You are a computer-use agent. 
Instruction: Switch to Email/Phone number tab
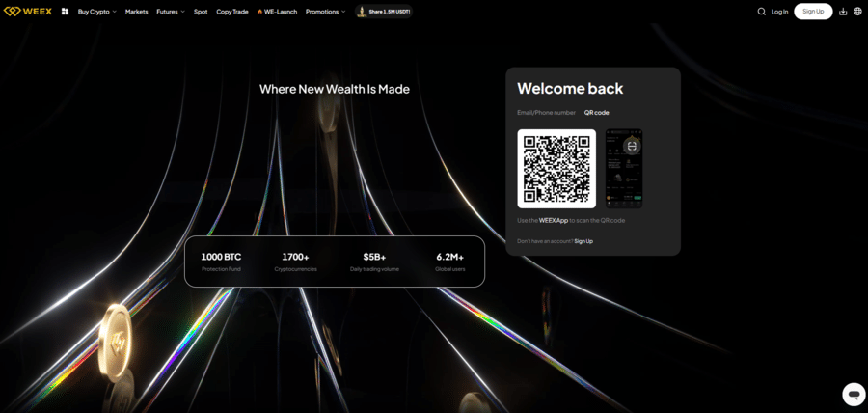[x=547, y=112]
